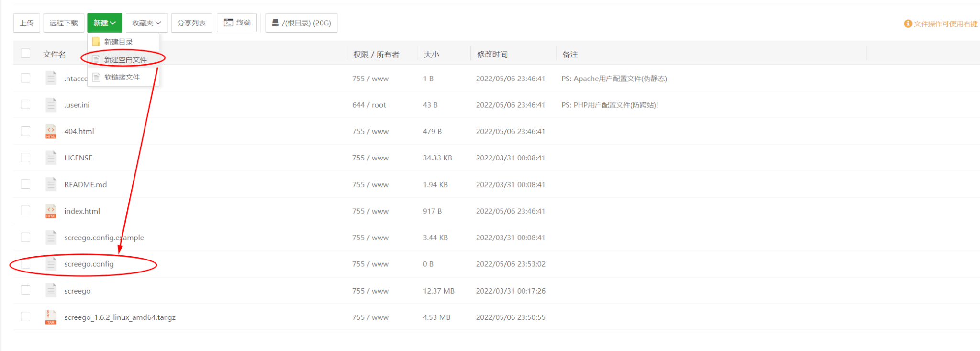Click the 上传 button
Screen dimensions: 980x351
(x=27, y=23)
